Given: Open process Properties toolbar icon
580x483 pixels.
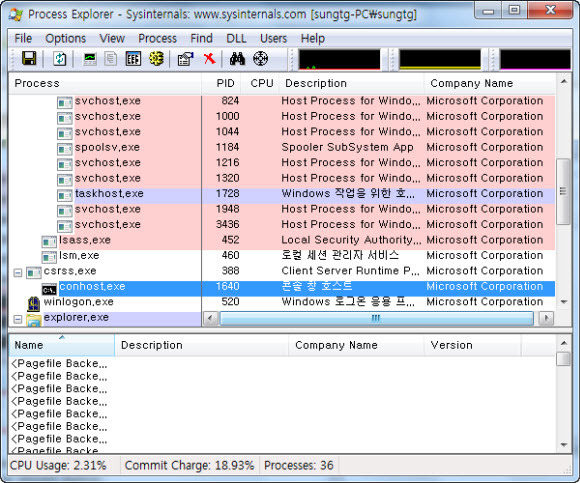Looking at the screenshot, I should point(185,59).
